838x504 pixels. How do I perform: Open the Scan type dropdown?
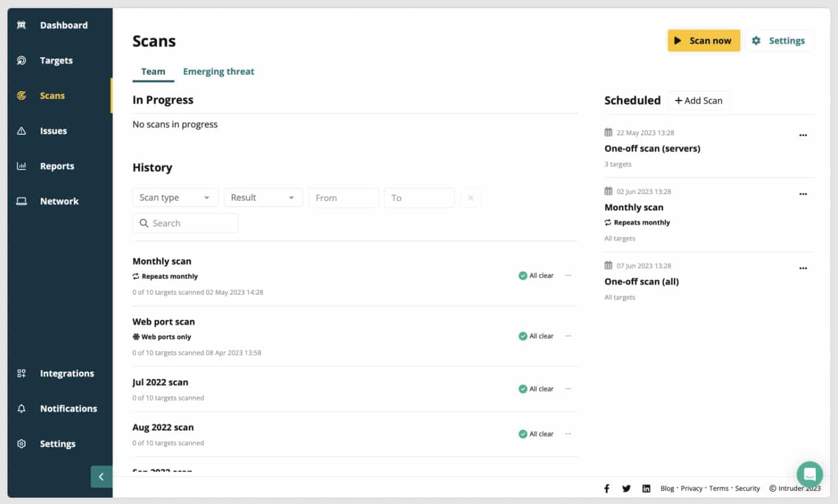coord(175,198)
